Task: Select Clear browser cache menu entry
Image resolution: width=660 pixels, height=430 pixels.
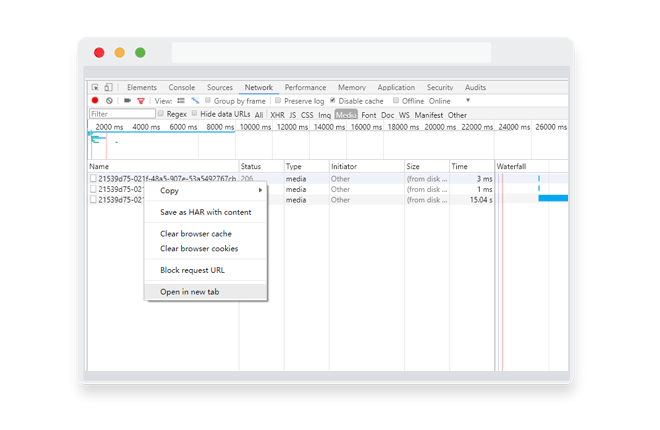Action: coord(205,234)
